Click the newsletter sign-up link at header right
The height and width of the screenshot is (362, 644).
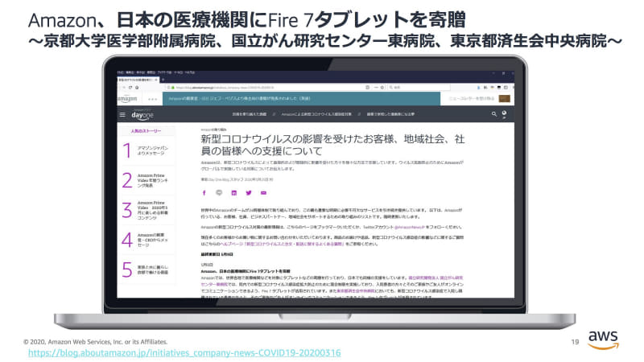pos(472,98)
